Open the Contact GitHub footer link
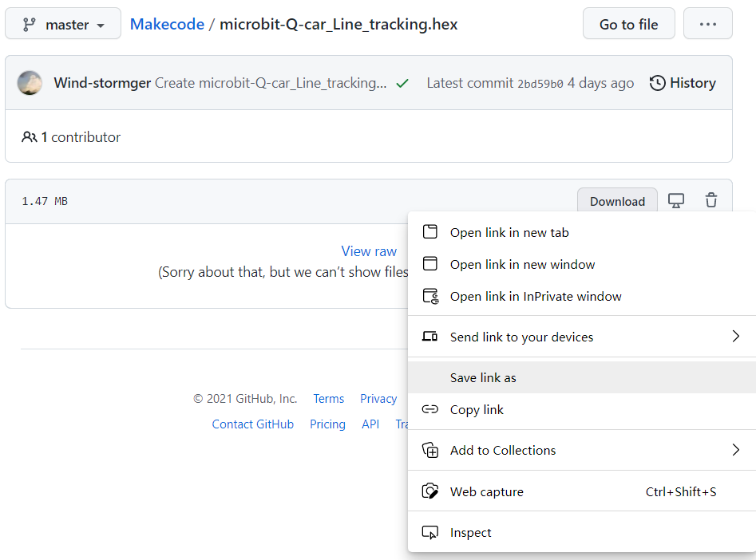Image resolution: width=756 pixels, height=560 pixels. tap(252, 424)
